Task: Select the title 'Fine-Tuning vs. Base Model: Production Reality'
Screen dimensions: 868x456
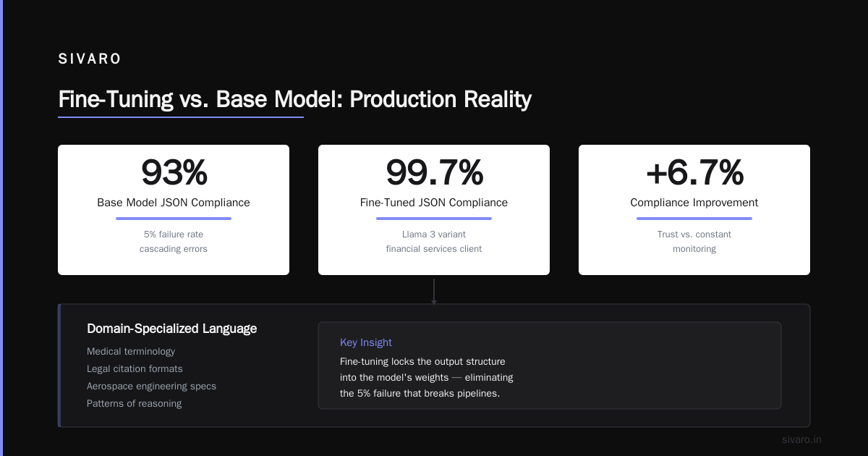Action: (294, 99)
